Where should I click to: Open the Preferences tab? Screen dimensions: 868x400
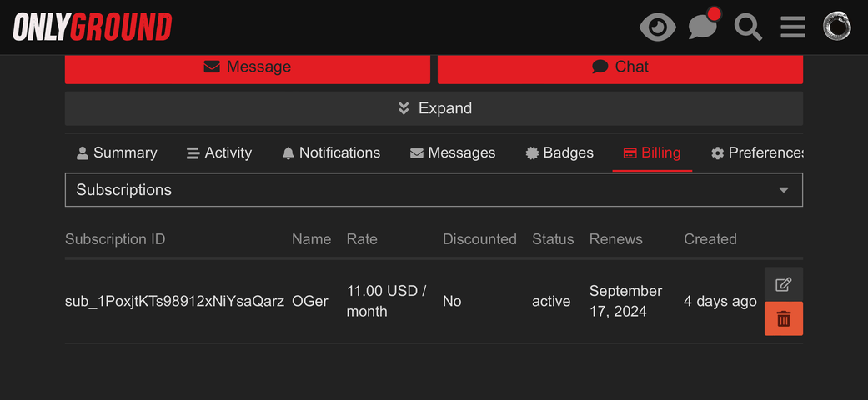(x=757, y=152)
